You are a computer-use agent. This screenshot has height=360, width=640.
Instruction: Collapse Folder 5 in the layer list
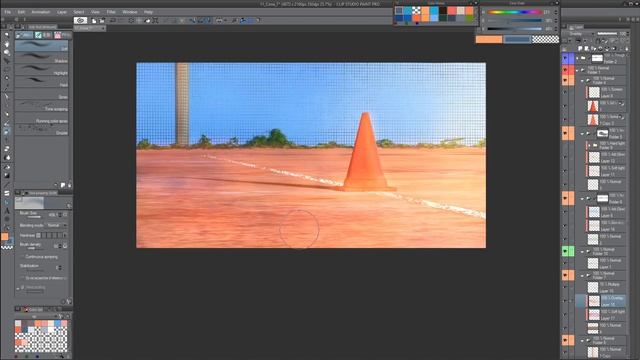[582, 133]
